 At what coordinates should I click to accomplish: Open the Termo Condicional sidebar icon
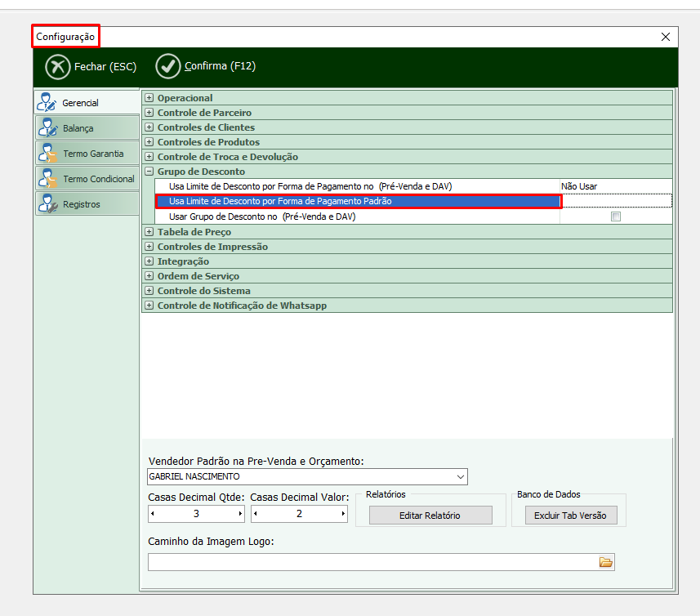[48, 179]
